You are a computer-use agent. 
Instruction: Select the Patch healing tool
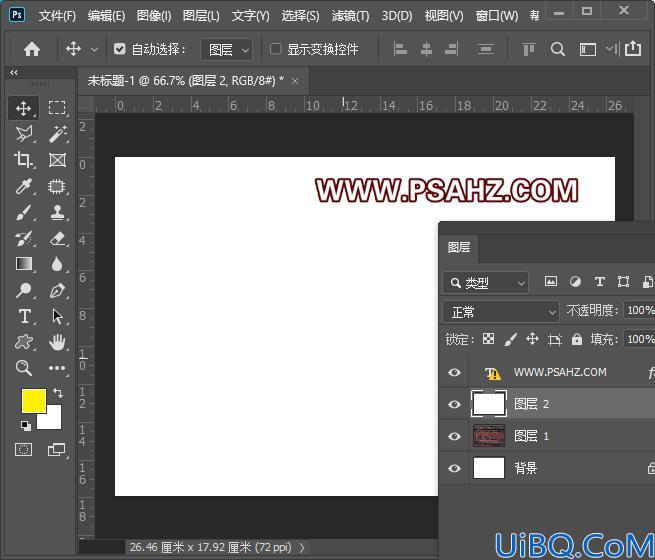point(57,186)
